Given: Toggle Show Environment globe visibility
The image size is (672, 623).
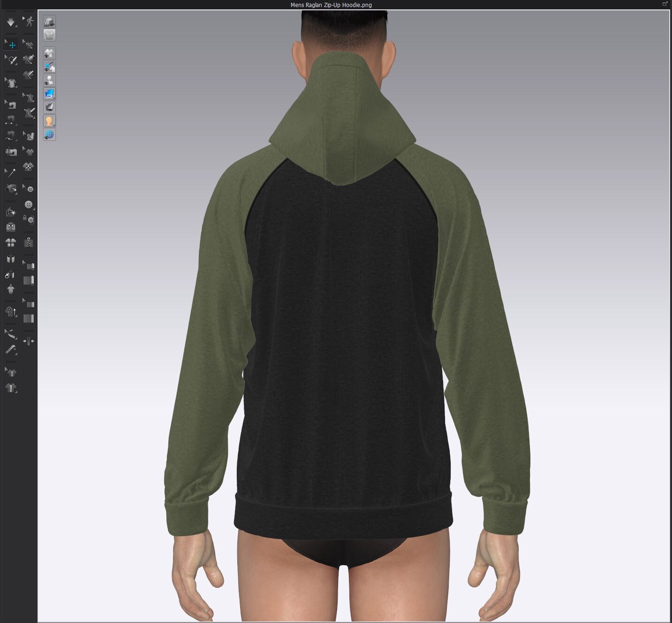Looking at the screenshot, I should coord(49,135).
